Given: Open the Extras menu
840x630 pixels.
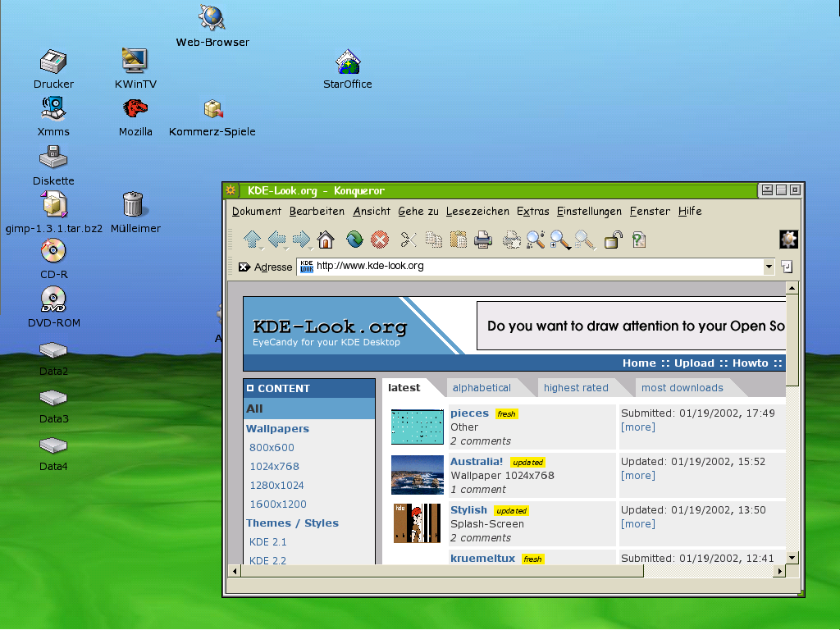Looking at the screenshot, I should (532, 211).
